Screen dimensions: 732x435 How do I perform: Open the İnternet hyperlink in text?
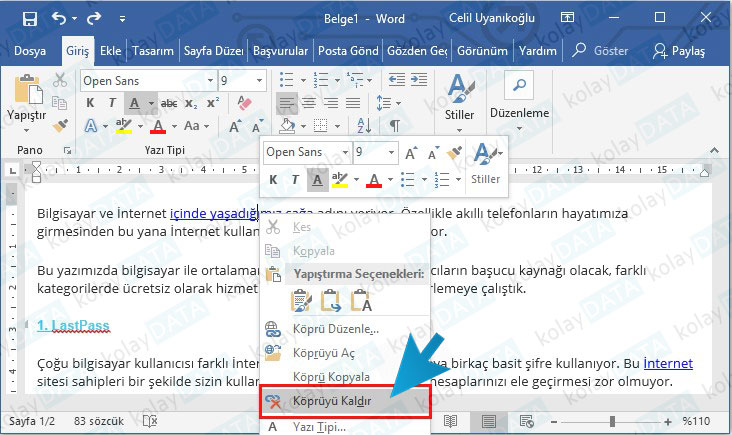[x=668, y=363]
